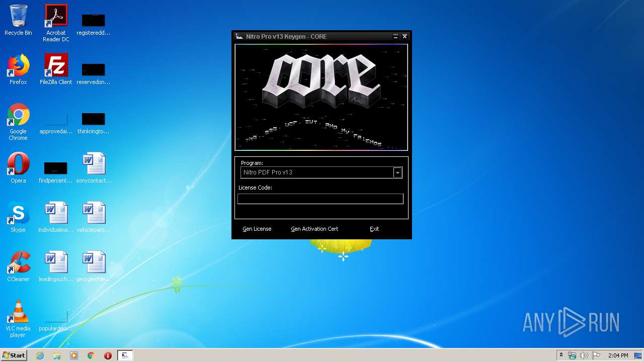Screen dimensions: 644x362
Task: Click the Start button
Action: [14, 355]
